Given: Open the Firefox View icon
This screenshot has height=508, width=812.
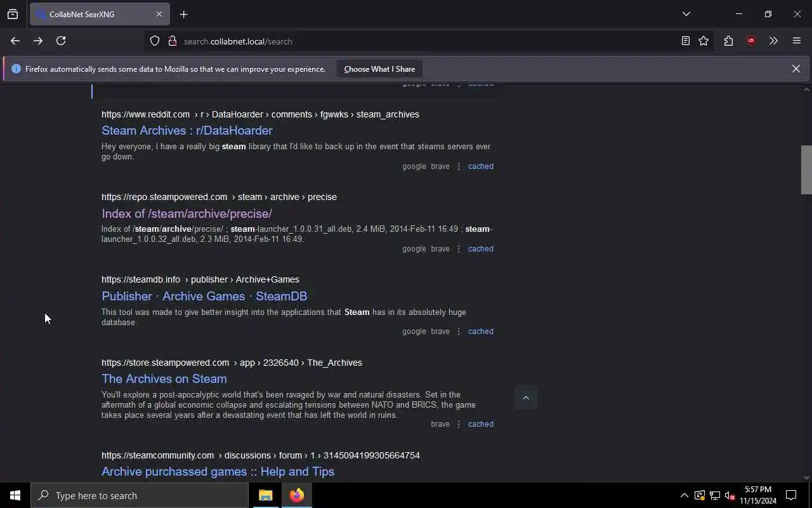Looking at the screenshot, I should [x=13, y=14].
